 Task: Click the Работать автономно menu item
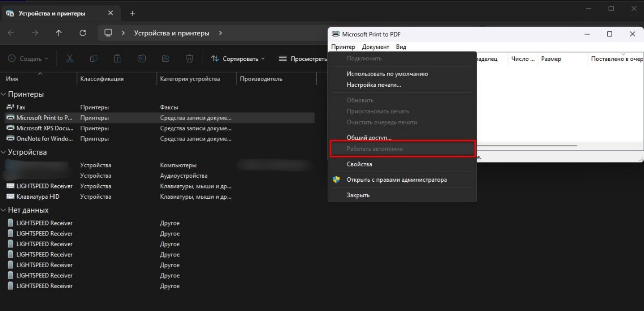(402, 149)
